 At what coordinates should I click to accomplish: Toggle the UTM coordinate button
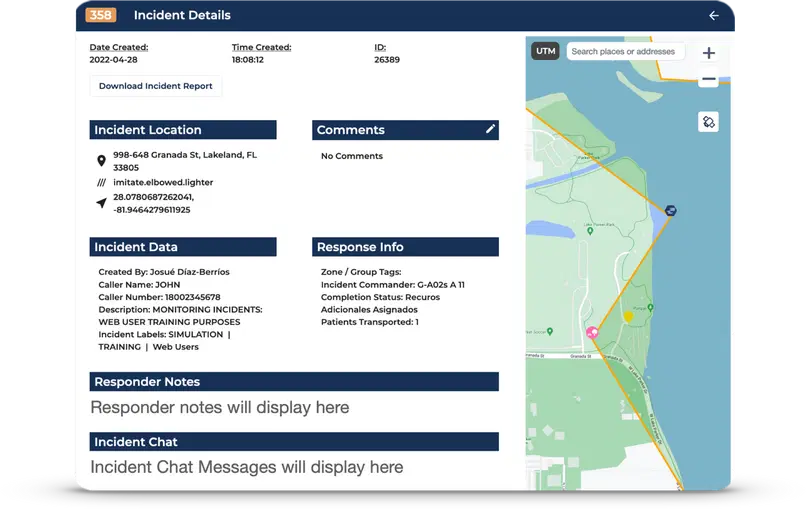(x=545, y=51)
